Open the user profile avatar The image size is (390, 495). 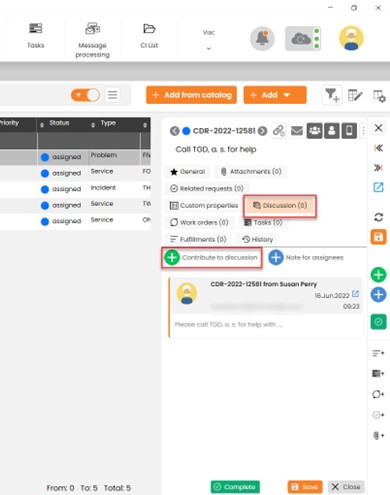pyautogui.click(x=351, y=38)
